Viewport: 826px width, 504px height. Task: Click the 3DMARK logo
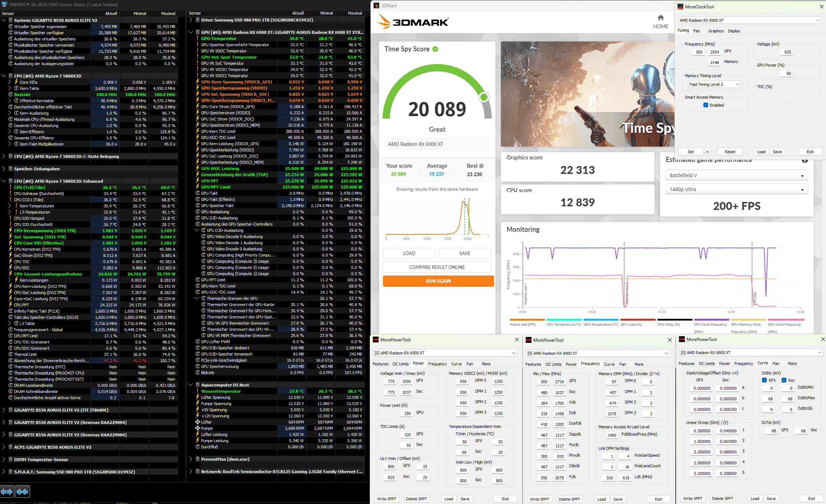(x=412, y=21)
